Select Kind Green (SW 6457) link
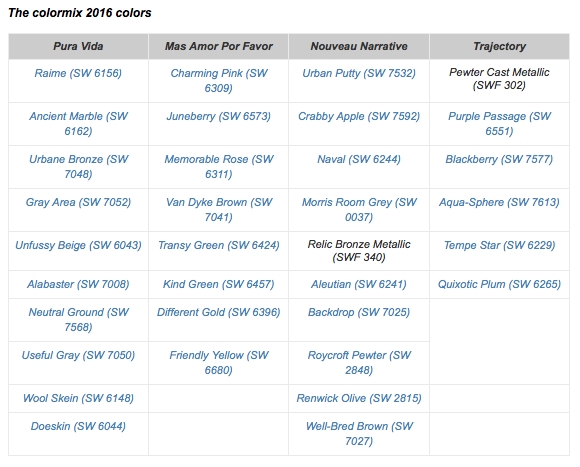This screenshot has height=467, width=580. [219, 284]
